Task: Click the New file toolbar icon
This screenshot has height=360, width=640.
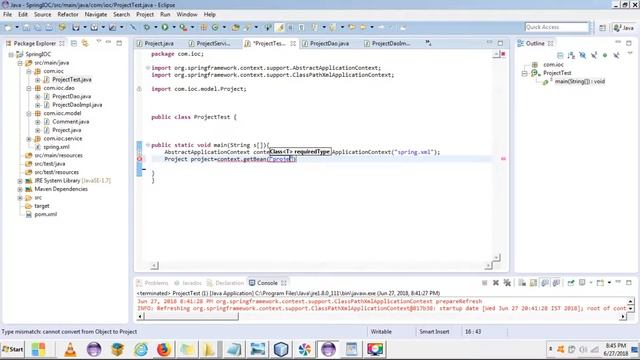Action: click(8, 27)
